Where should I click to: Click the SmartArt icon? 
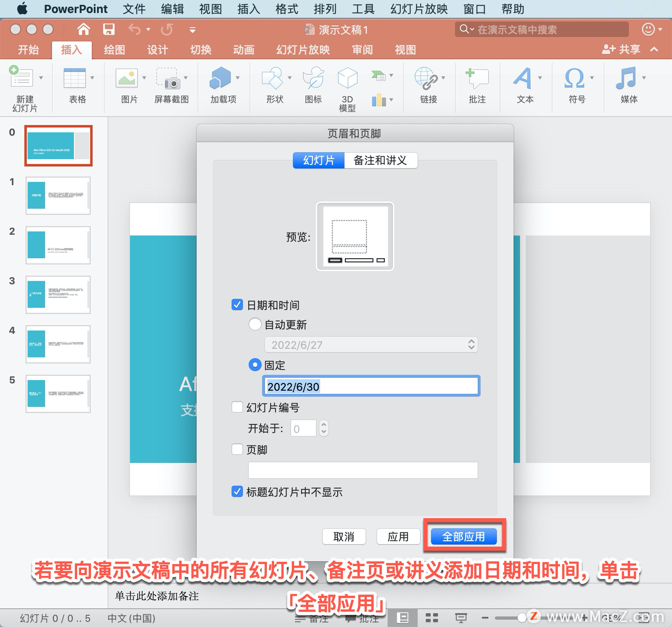point(378,76)
